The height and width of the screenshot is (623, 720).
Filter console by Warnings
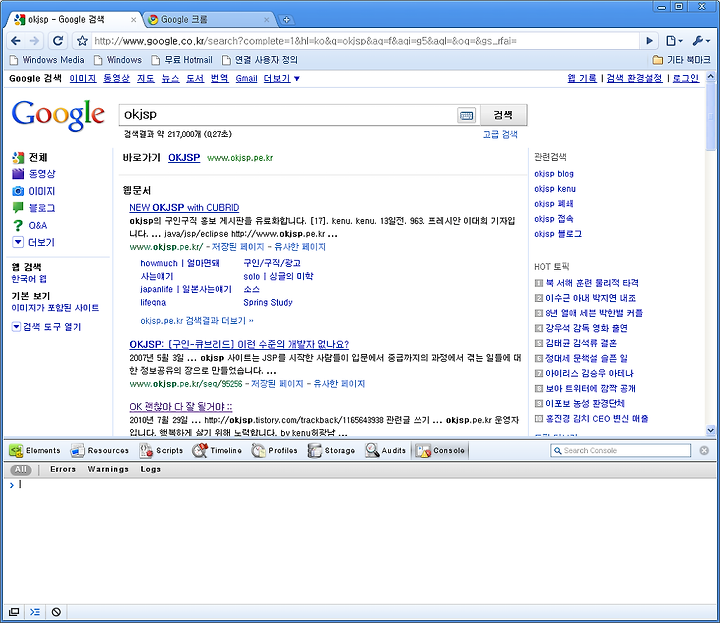[x=108, y=470]
